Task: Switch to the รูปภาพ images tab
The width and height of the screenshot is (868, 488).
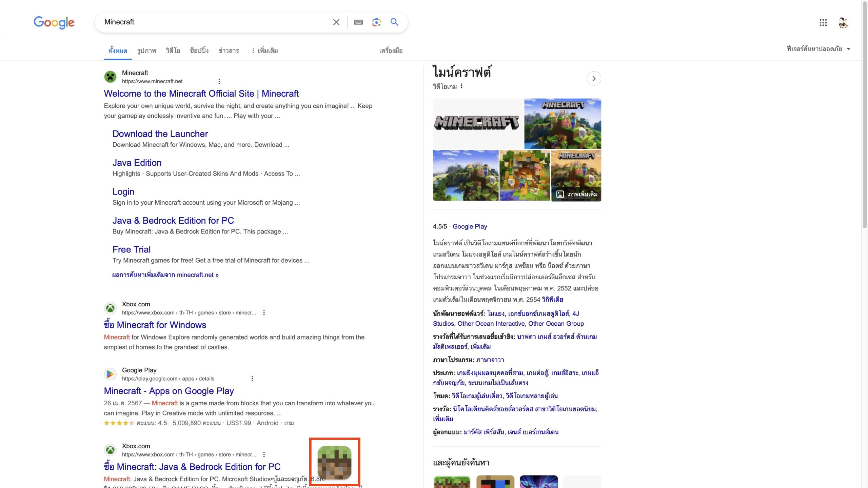Action: point(146,50)
